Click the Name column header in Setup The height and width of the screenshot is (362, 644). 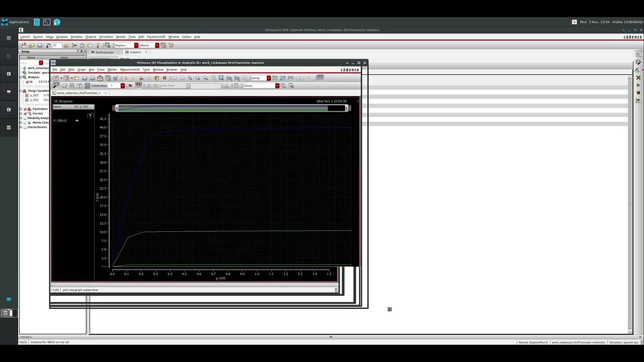click(x=31, y=57)
